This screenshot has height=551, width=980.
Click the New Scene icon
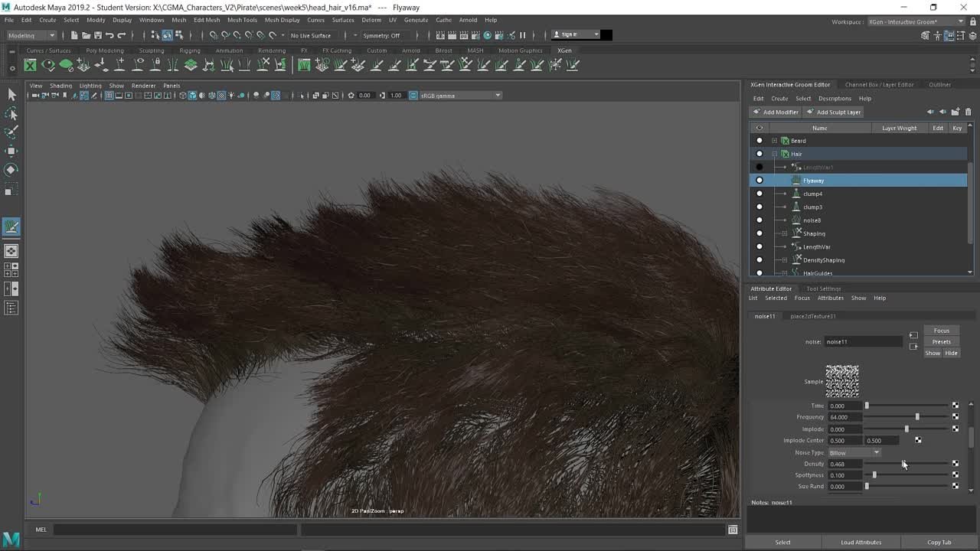pos(73,35)
